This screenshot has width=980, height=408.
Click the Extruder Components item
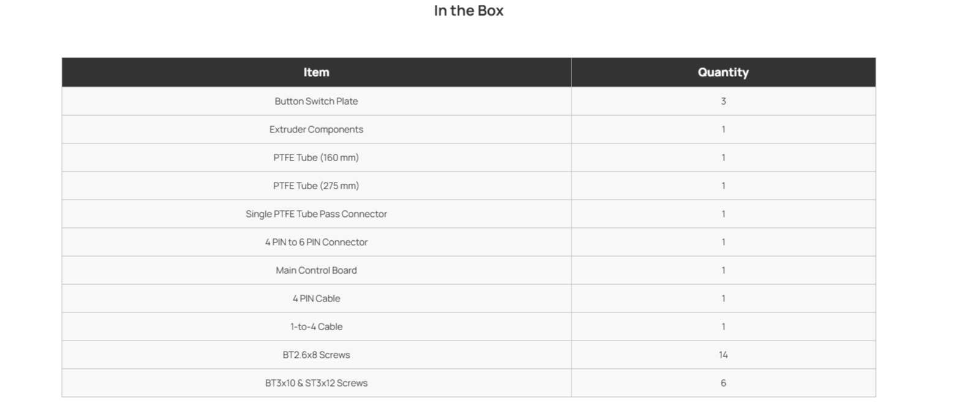[x=316, y=129]
